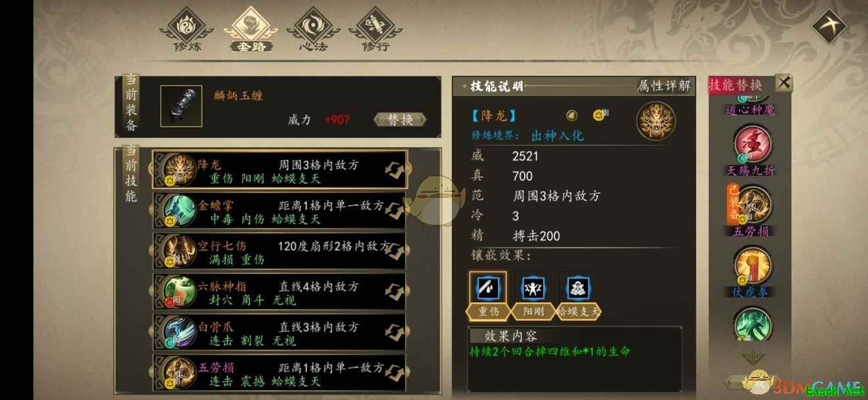868x400 pixels.
Task: Select the 重伤 inlay effect slot
Action: (487, 288)
